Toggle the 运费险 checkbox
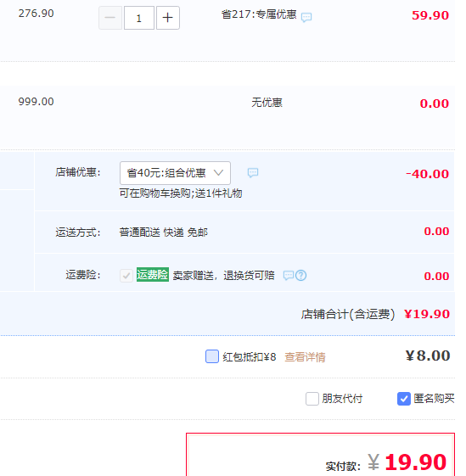Image resolution: width=466 pixels, height=476 pixels. point(126,276)
